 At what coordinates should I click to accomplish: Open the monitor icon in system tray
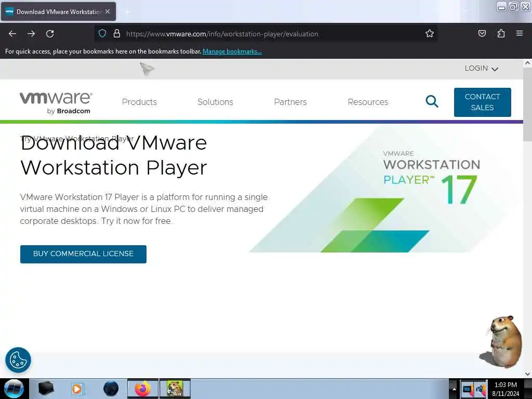coord(468,390)
